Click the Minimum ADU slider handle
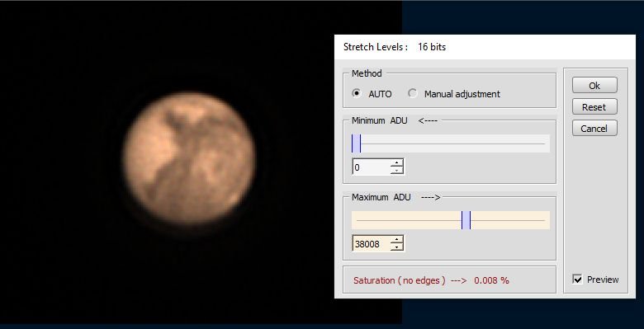Viewport: 644px width, 329px height. (356, 143)
